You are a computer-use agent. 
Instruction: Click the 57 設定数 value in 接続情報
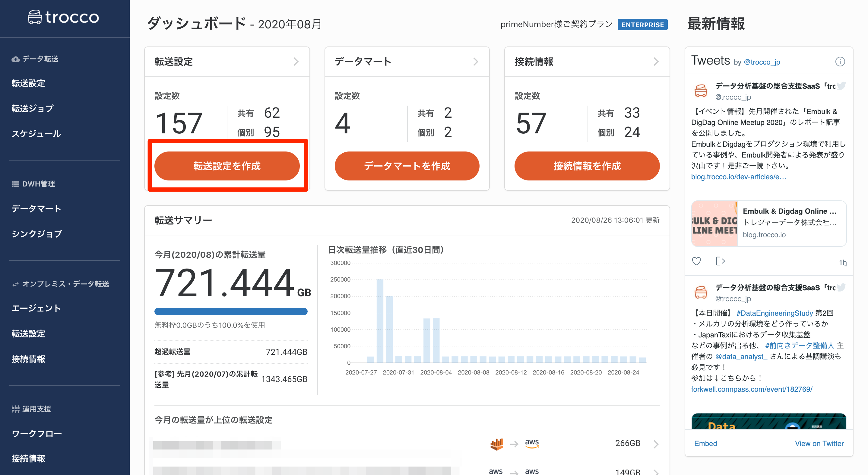point(531,123)
